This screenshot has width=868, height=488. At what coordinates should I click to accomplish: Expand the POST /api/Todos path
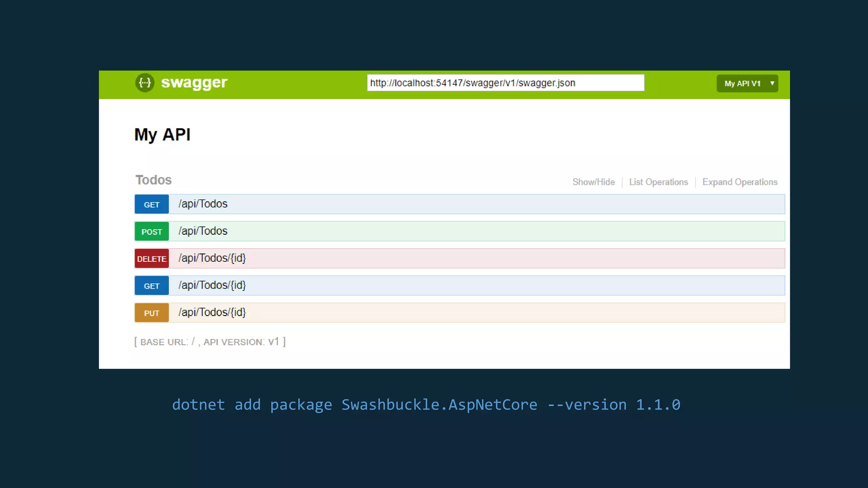(203, 231)
